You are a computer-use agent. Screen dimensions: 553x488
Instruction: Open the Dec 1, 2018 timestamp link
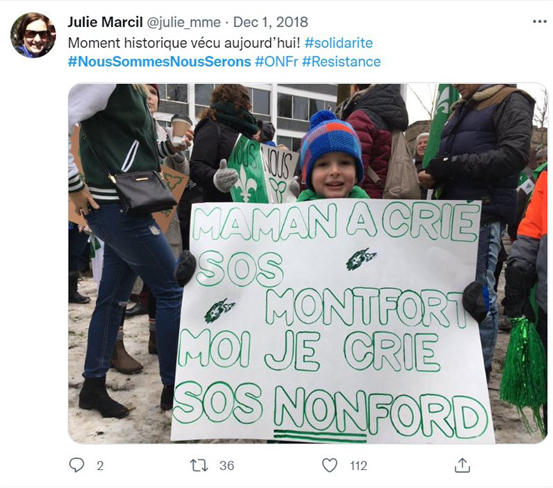coord(271,22)
